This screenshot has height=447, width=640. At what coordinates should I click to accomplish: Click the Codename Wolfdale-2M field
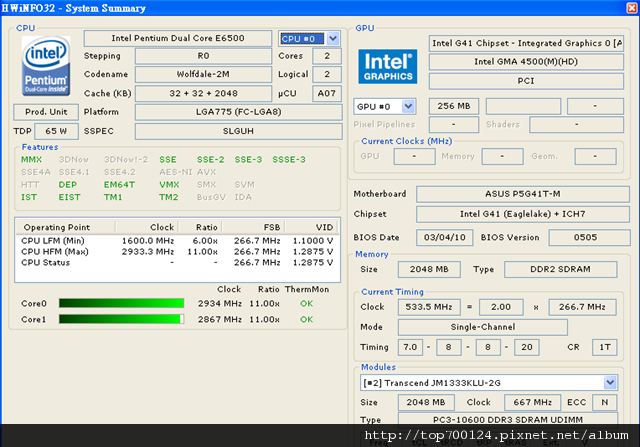[203, 74]
